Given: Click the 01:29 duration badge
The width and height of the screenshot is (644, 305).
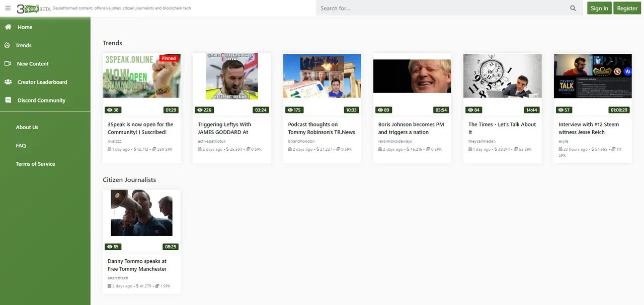Looking at the screenshot, I should [x=171, y=110].
